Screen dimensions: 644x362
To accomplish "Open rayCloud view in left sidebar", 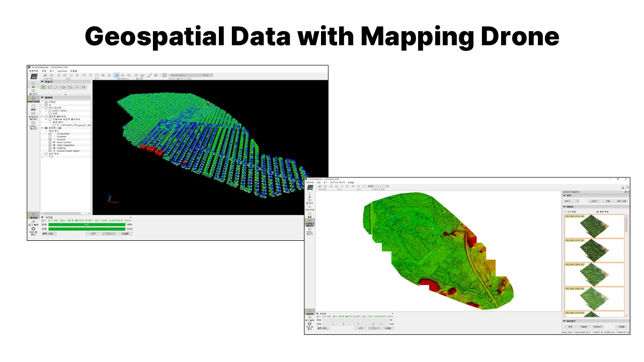I will (33, 99).
